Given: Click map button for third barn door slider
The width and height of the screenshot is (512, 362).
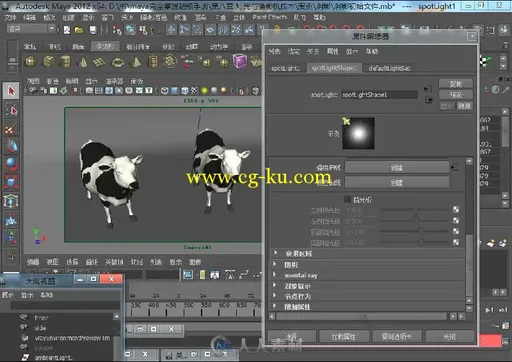Looking at the screenshot, I should (x=456, y=231).
